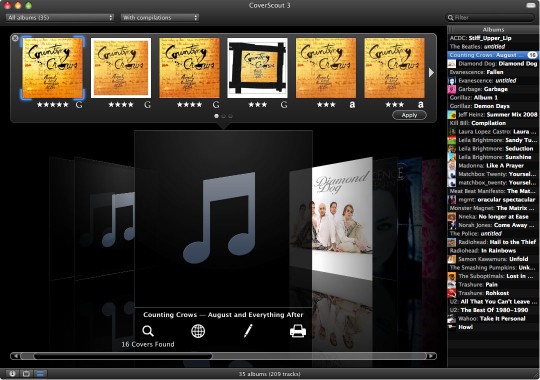The image size is (540, 380).
Task: Select Gorillaz: Album 1 row
Action: [x=493, y=97]
